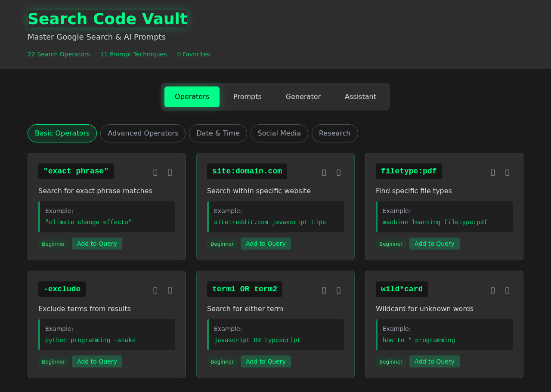Screen dimensions: 551x392
Task: Select the "Advanced Operators" filter
Action: pyautogui.click(x=142, y=133)
